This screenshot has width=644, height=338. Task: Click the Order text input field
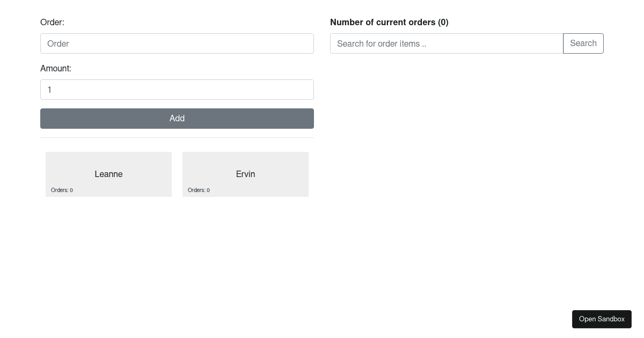177,43
